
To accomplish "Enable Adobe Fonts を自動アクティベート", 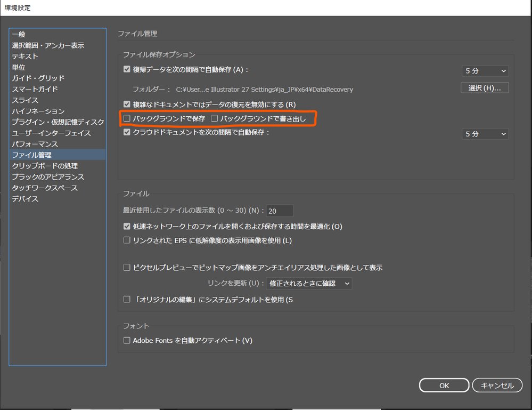I will [126, 340].
